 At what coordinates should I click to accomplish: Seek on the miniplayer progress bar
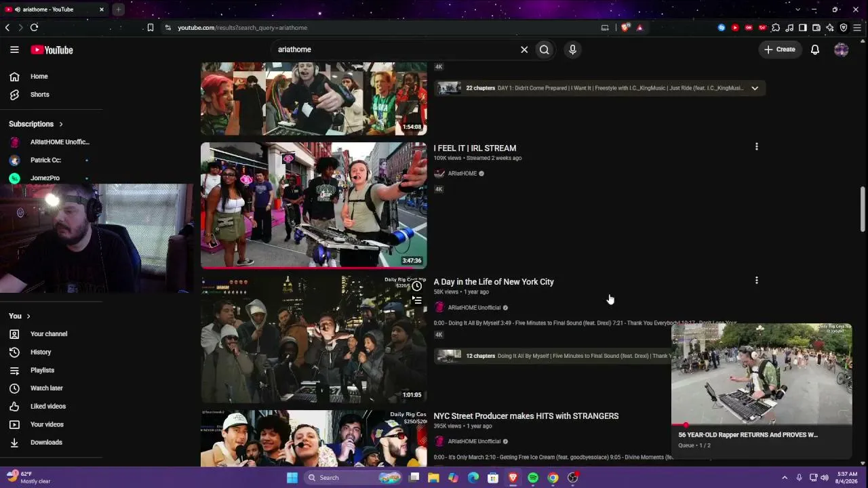coord(762,425)
